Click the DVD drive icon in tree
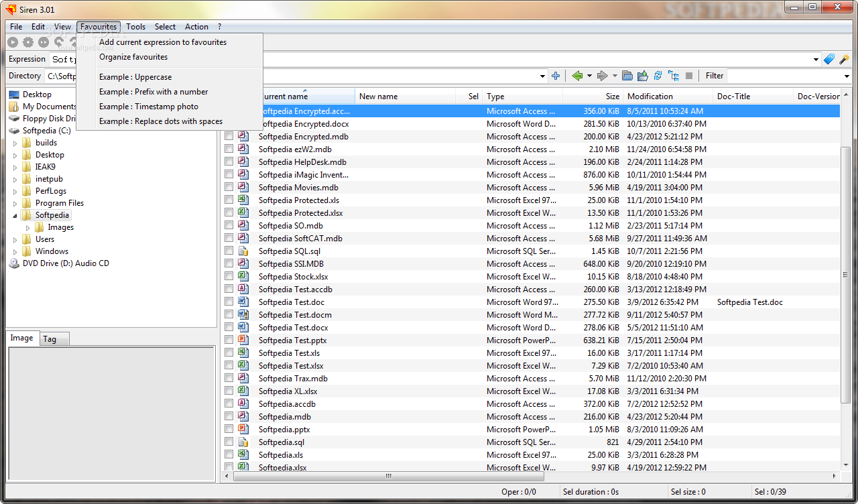This screenshot has height=504, width=858. [x=14, y=263]
